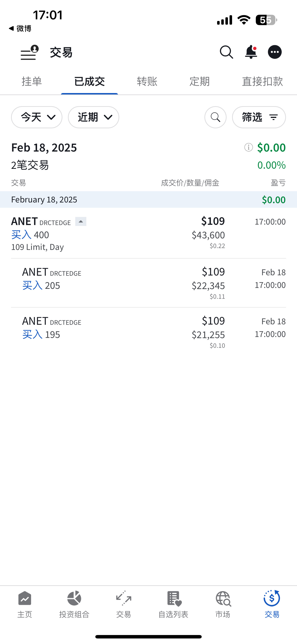
Task: Open 自选列表 watchlist in bottom bar
Action: coord(173,604)
